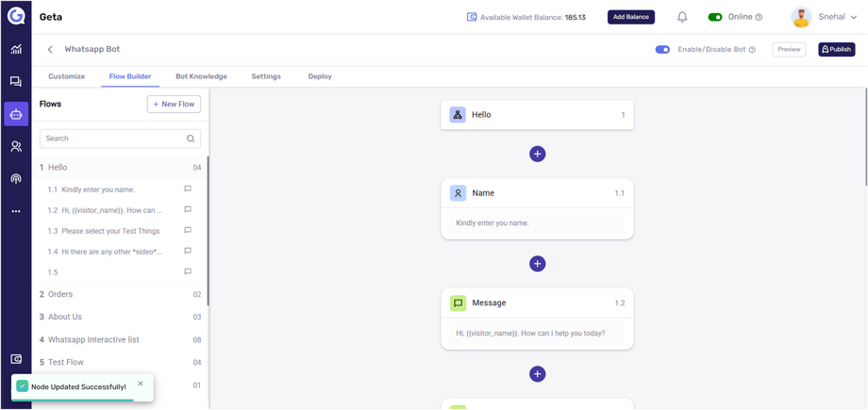Screen dimensions: 868x410
Task: Add a node below Name with plus button
Action: [x=537, y=264]
